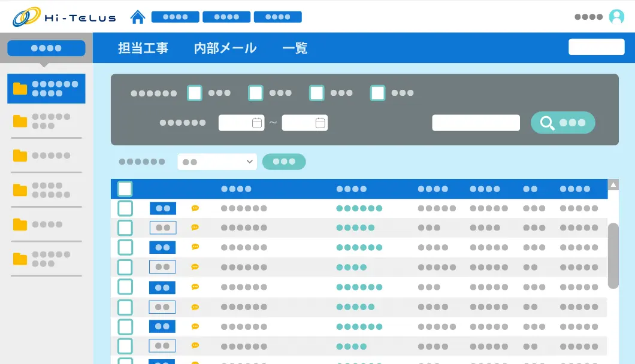
Task: Click third blue top navigation button
Action: (x=278, y=17)
